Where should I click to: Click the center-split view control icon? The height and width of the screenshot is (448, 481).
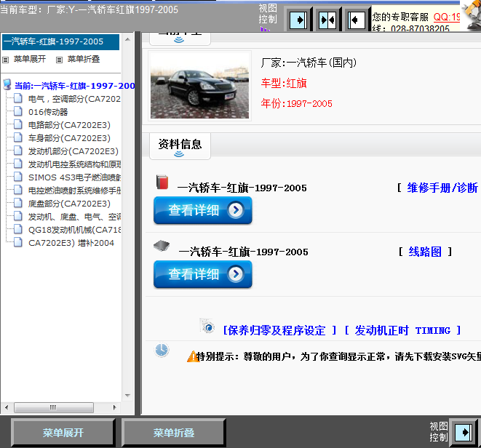327,20
